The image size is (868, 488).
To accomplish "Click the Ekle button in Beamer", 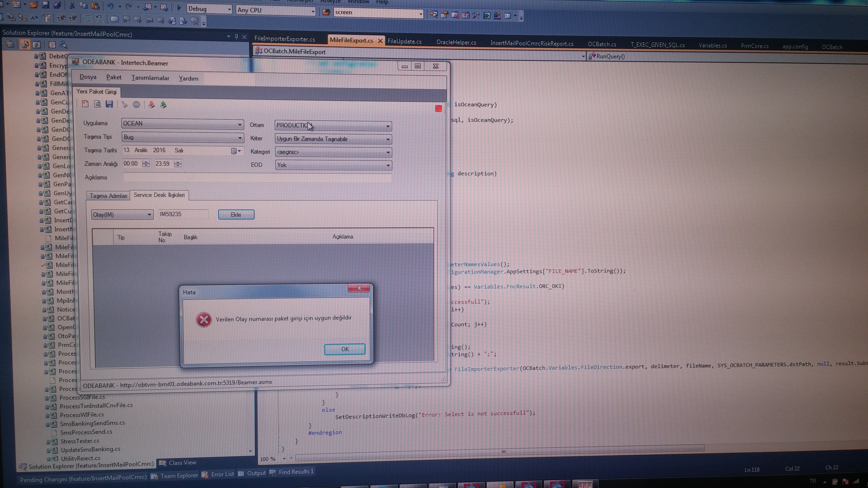I will click(236, 215).
